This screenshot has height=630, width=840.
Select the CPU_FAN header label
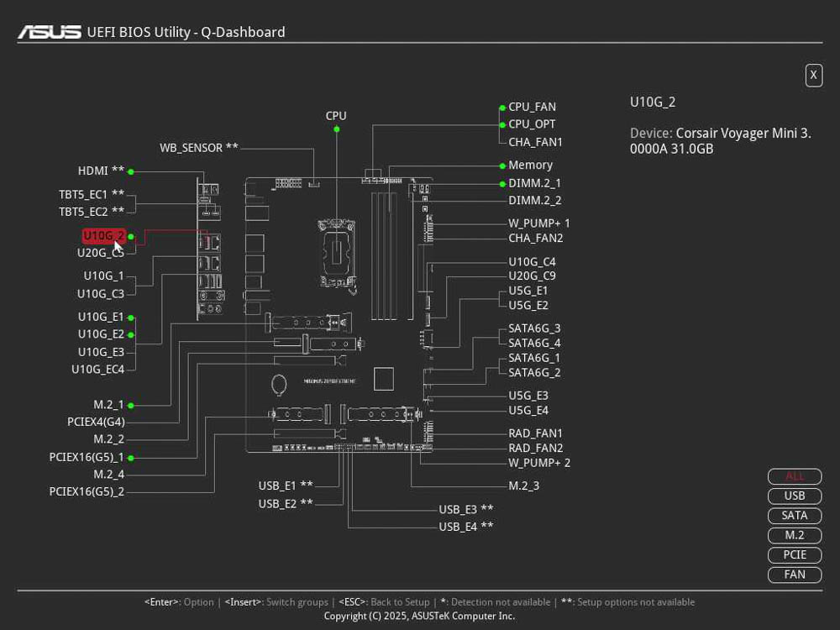pyautogui.click(x=532, y=107)
